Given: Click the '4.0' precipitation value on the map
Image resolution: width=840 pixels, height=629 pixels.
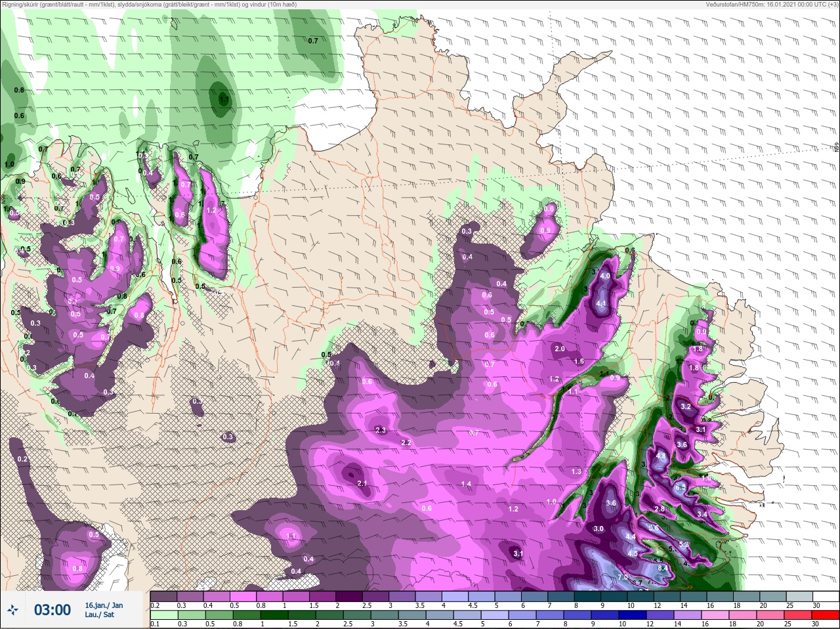Looking at the screenshot, I should 605,276.
